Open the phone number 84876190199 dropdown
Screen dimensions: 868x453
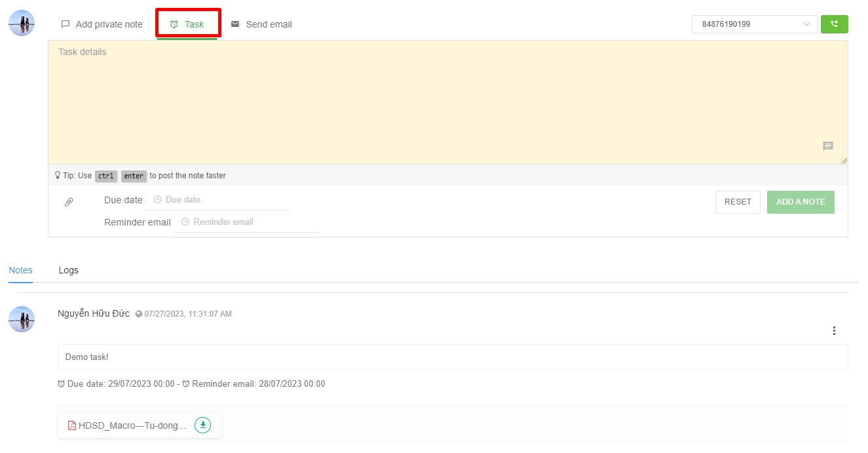pyautogui.click(x=755, y=24)
